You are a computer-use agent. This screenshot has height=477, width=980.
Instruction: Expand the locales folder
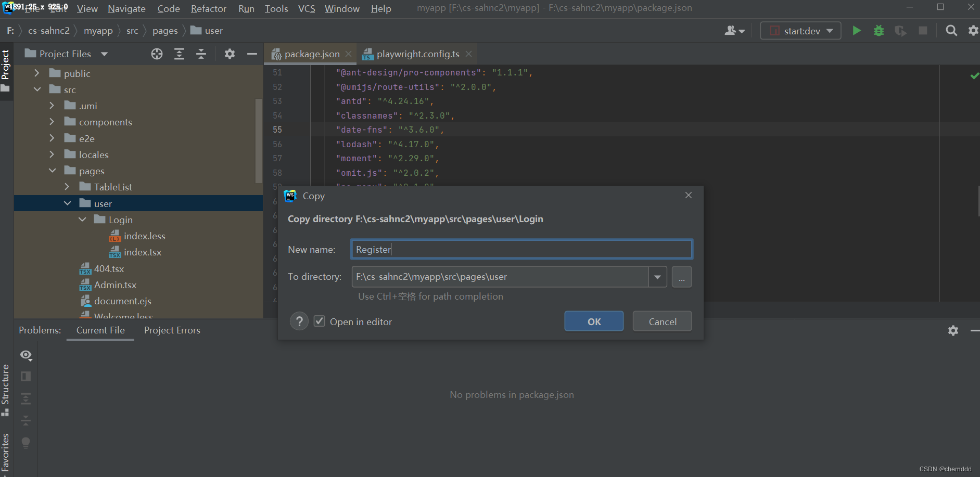tap(52, 154)
